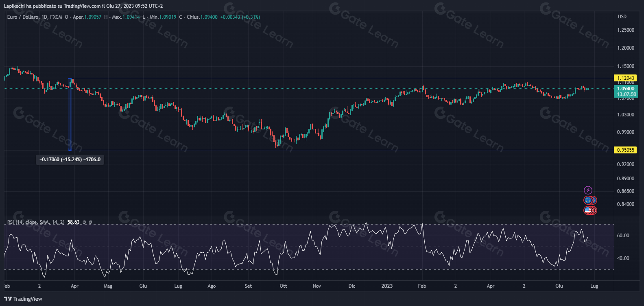This screenshot has height=306, width=644.
Task: Open the USD currency selector on price axis
Action: point(622,17)
